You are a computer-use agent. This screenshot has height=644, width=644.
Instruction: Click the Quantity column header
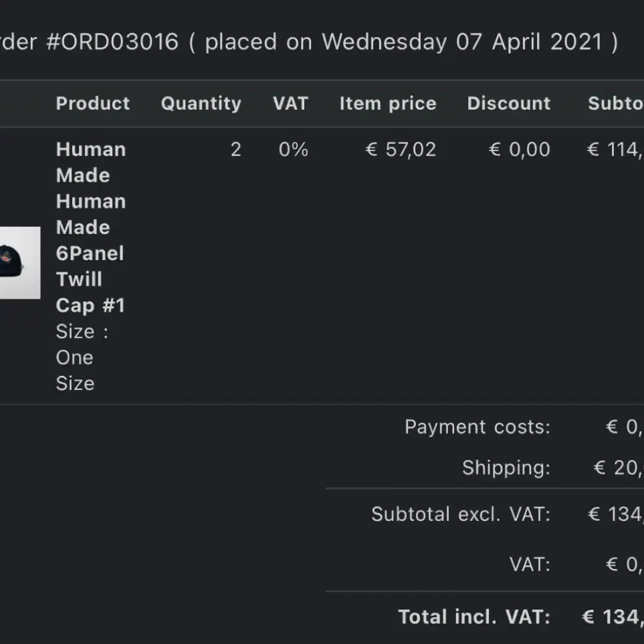click(201, 104)
